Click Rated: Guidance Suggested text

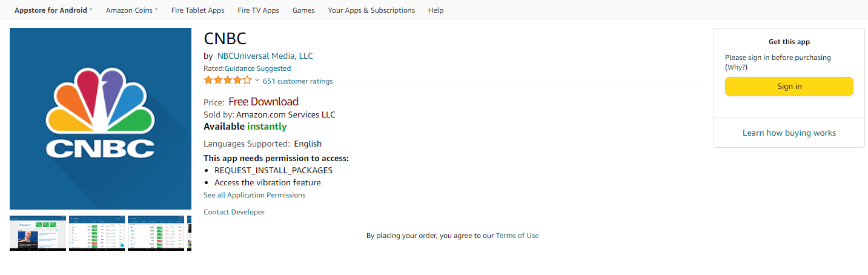(x=247, y=68)
